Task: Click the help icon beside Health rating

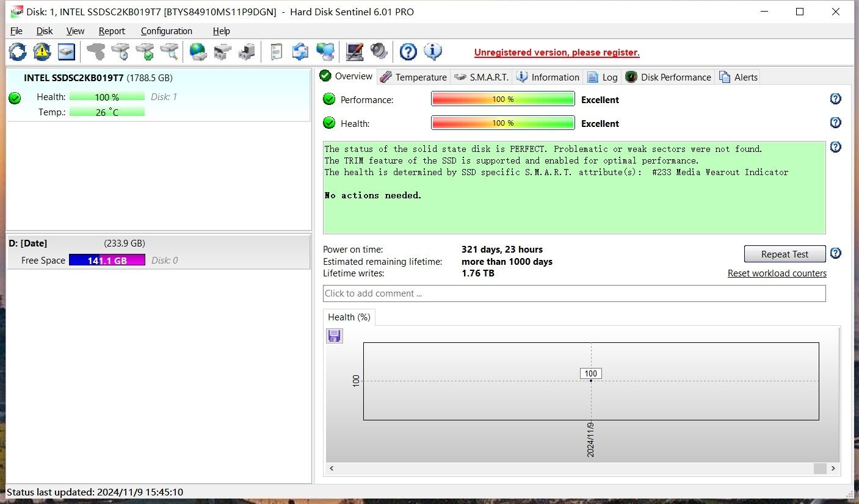Action: coord(836,123)
